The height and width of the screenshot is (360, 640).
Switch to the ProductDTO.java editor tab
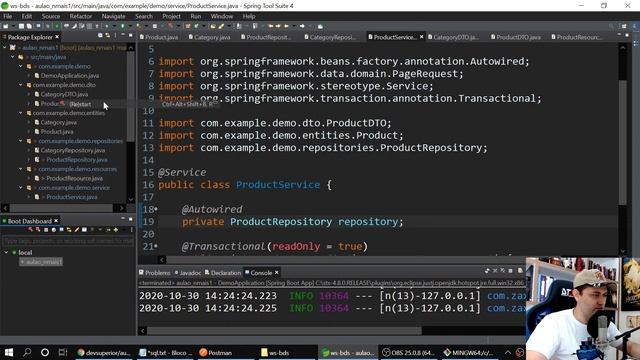click(516, 37)
